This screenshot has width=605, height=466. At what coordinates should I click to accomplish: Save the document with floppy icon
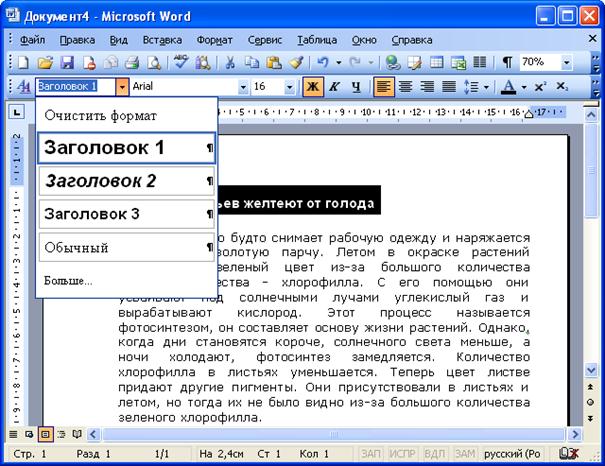pos(67,62)
